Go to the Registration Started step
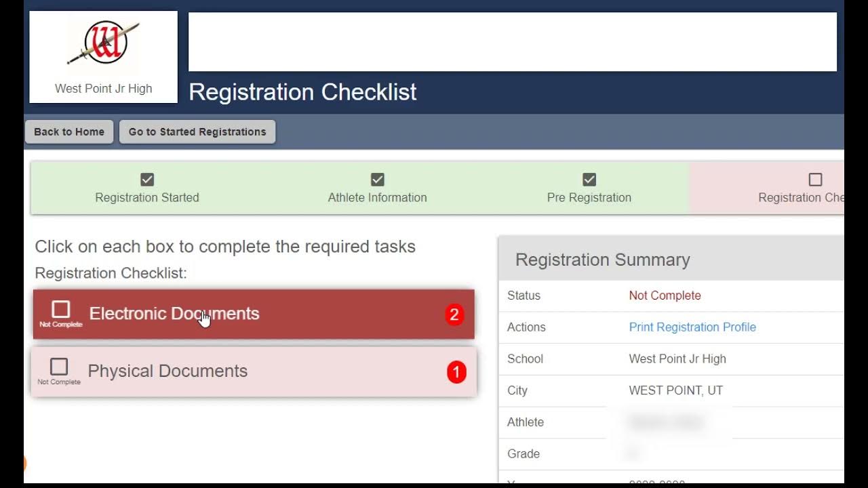The width and height of the screenshot is (868, 488). pos(147,198)
